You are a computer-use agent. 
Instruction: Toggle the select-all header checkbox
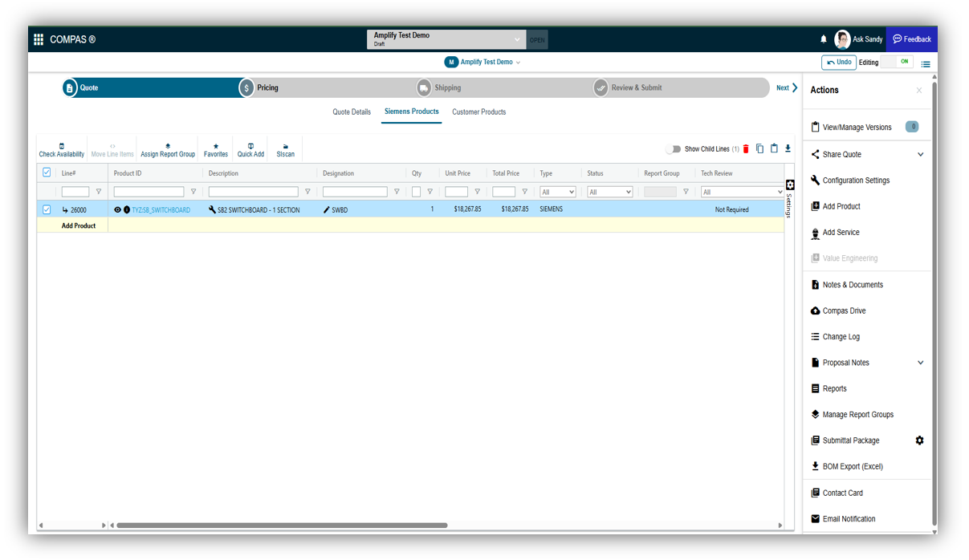click(x=47, y=172)
